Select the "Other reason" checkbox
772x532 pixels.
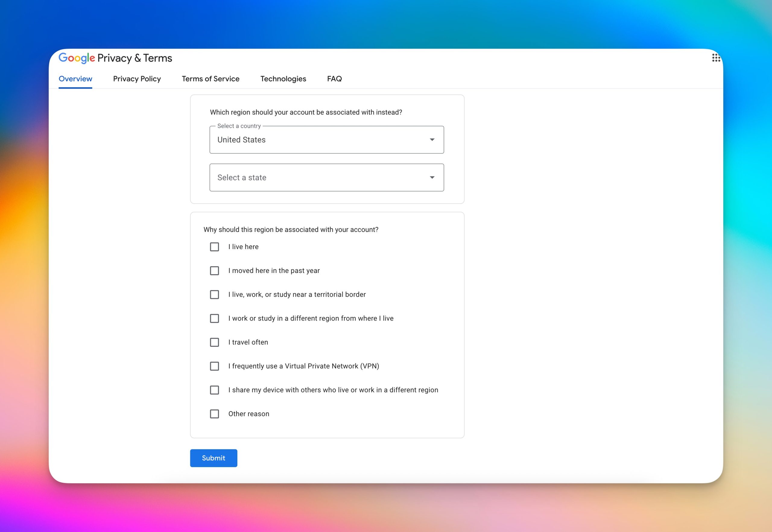[214, 414]
